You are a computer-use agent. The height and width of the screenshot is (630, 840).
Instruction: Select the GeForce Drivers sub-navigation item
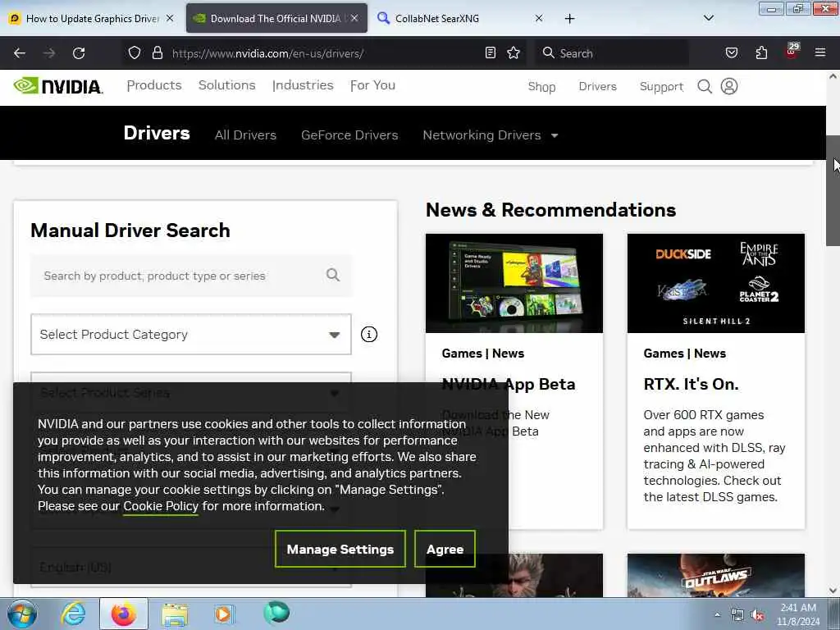point(349,135)
